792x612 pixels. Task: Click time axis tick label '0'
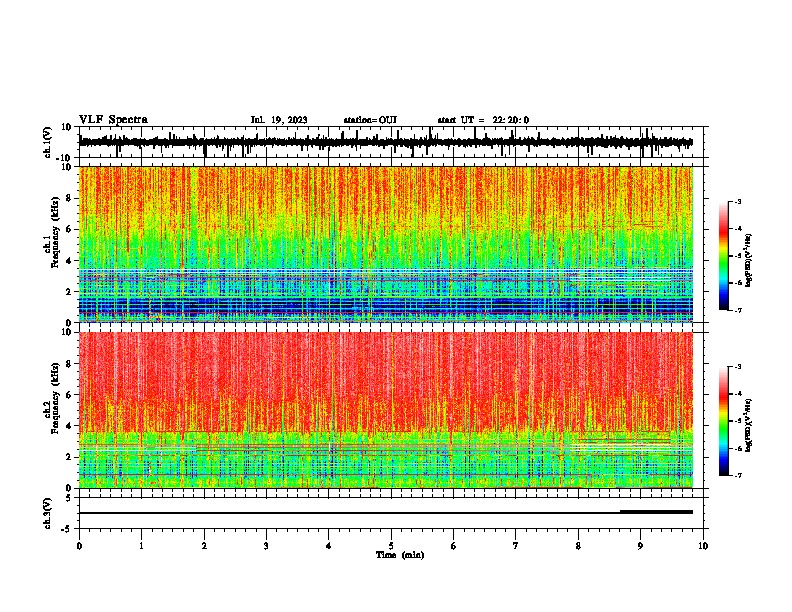[79, 546]
